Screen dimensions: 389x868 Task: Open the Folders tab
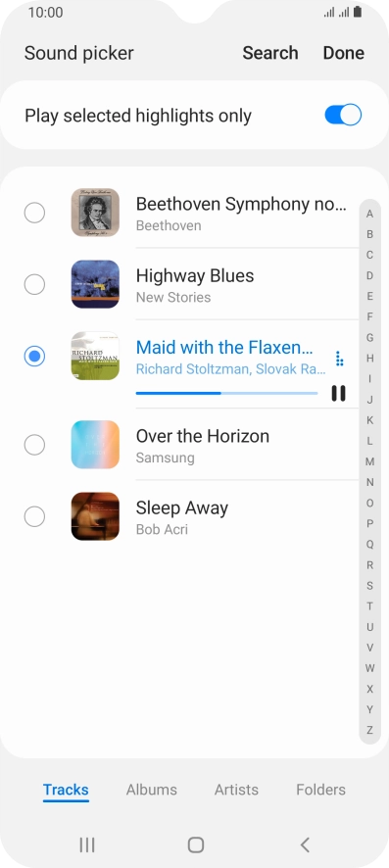point(321,790)
